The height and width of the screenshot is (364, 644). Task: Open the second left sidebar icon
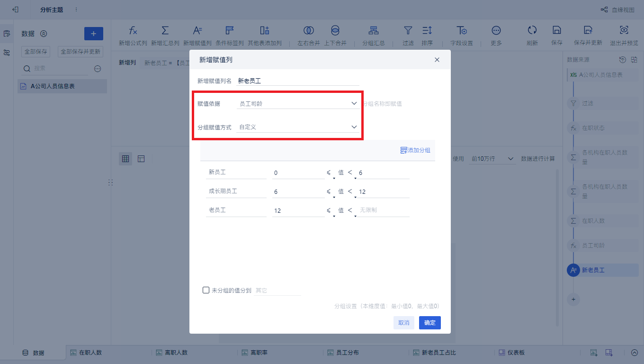point(7,53)
